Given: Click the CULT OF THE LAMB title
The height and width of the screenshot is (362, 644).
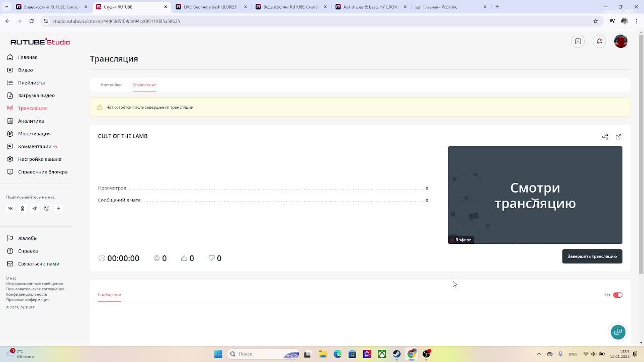Looking at the screenshot, I should [x=123, y=136].
